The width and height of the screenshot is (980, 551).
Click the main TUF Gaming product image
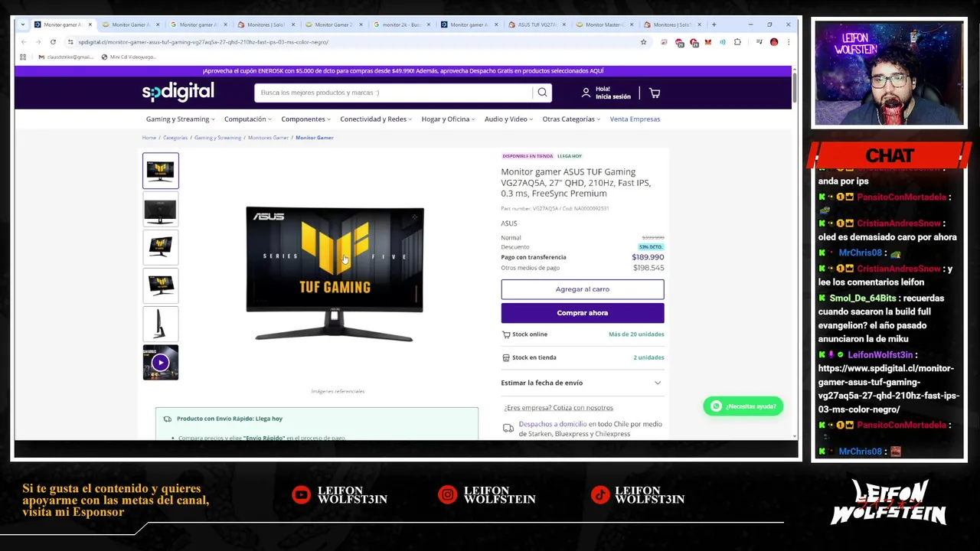pyautogui.click(x=335, y=273)
